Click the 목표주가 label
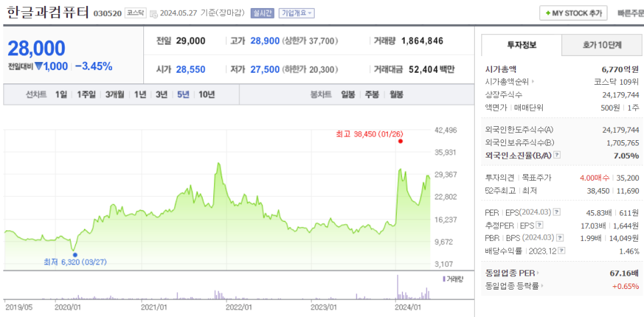The height and width of the screenshot is (317, 644). [x=537, y=178]
